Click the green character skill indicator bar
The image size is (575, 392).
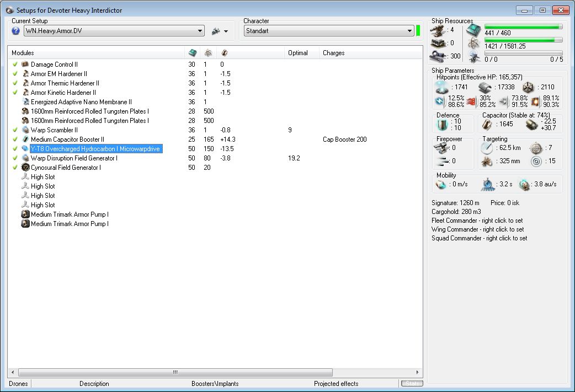pos(418,31)
